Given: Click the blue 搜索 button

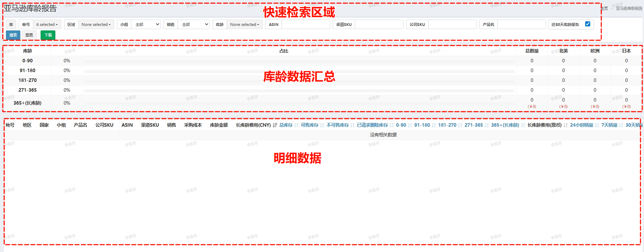Looking at the screenshot, I should (x=13, y=35).
